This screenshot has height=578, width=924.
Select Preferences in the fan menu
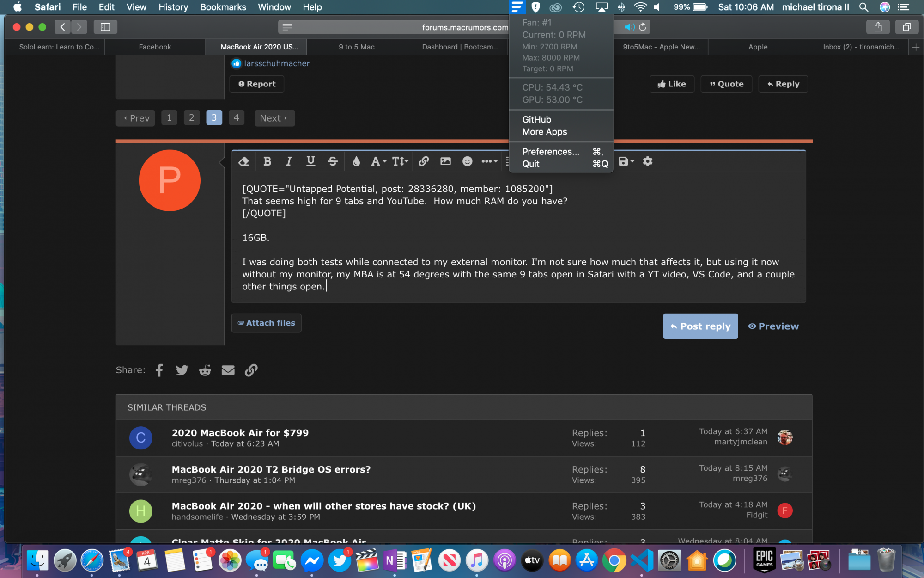click(x=550, y=152)
